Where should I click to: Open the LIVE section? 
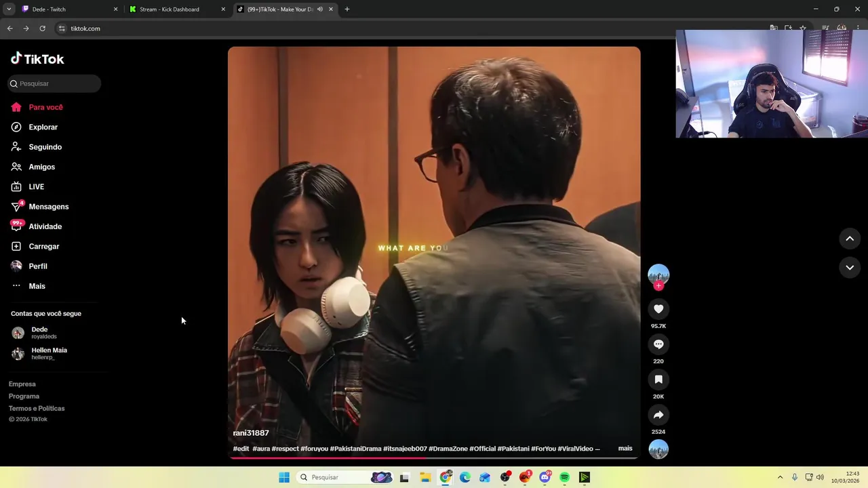(28, 186)
